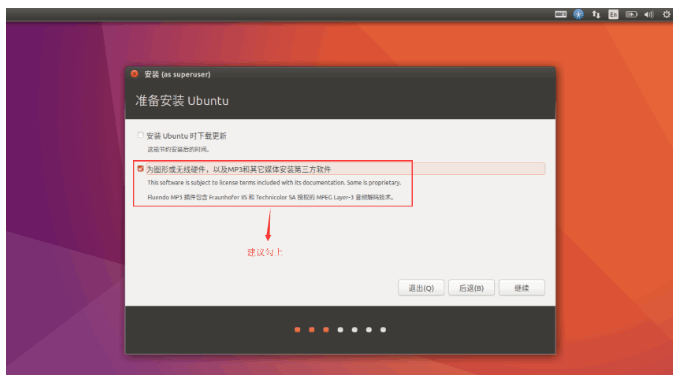Image resolution: width=677 pixels, height=383 pixels.
Task: Open the keyboard layout indicator icon
Action: pos(560,14)
